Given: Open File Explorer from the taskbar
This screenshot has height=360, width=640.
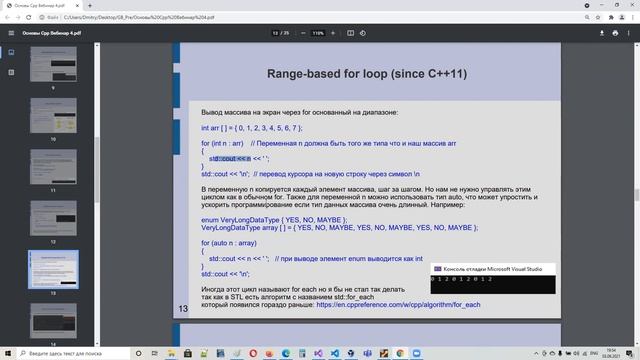Looking at the screenshot, I should [x=171, y=353].
